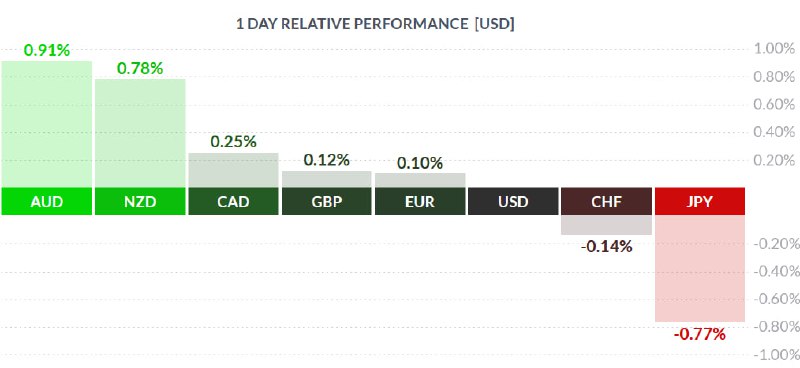Select the EUR currency label
Viewport: 800px width, 368px height.
420,201
